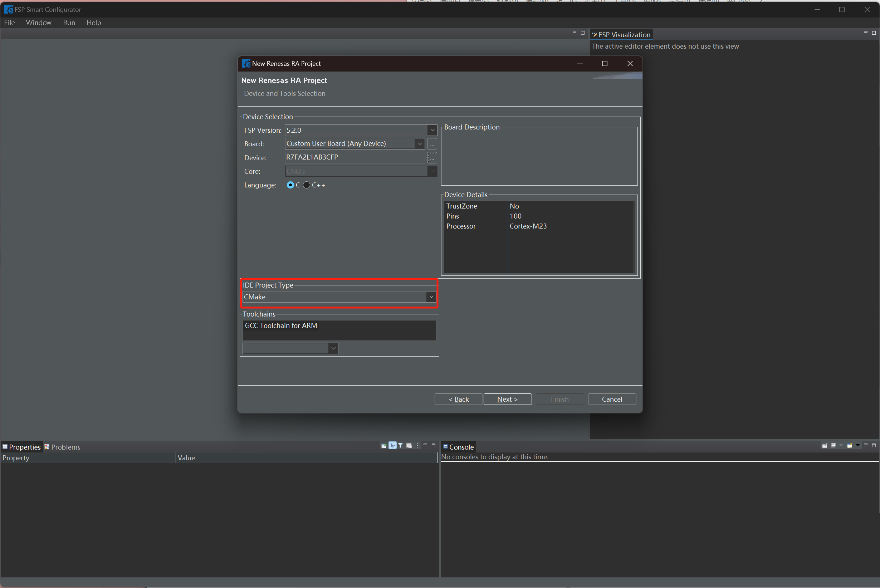Image resolution: width=880 pixels, height=588 pixels.
Task: Select the C language radio button
Action: [x=290, y=185]
